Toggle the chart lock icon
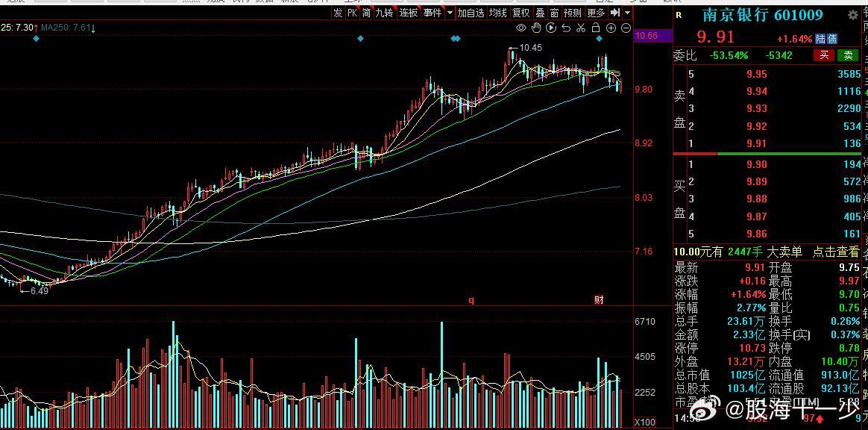868x430 pixels. [596, 28]
